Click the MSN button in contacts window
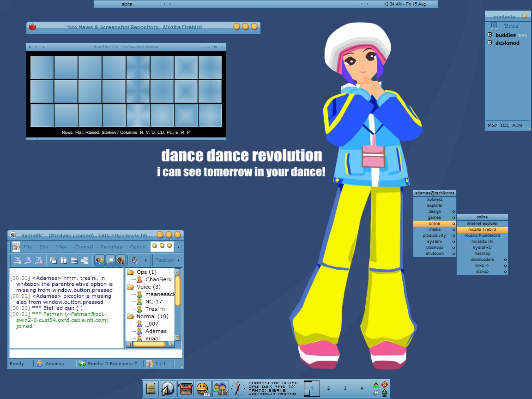 [x=493, y=125]
